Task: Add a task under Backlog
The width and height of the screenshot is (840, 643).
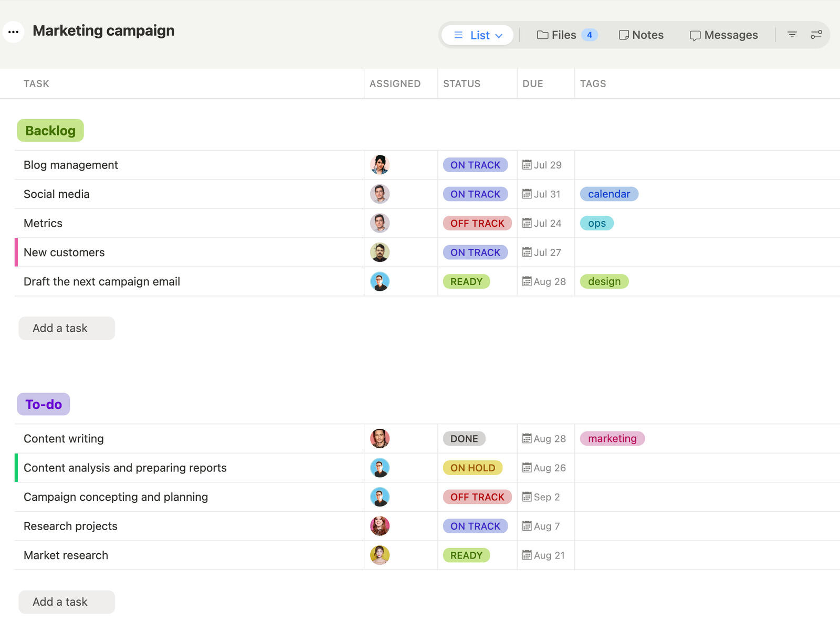Action: point(67,328)
